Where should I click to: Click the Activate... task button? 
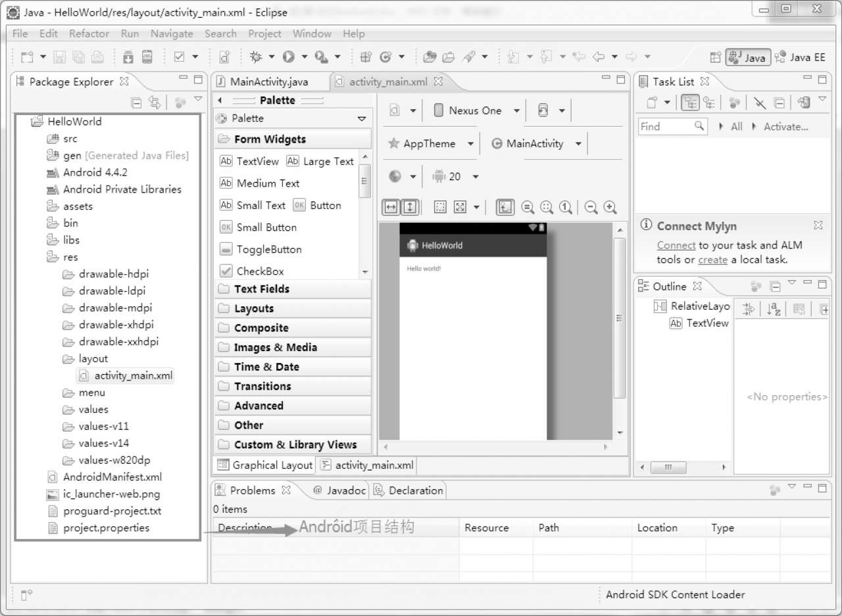point(785,127)
